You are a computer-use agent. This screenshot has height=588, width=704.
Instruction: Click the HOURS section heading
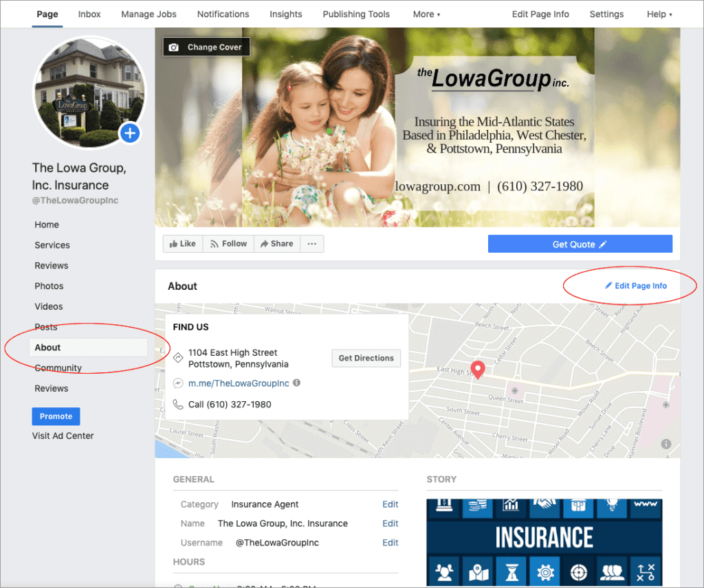188,562
